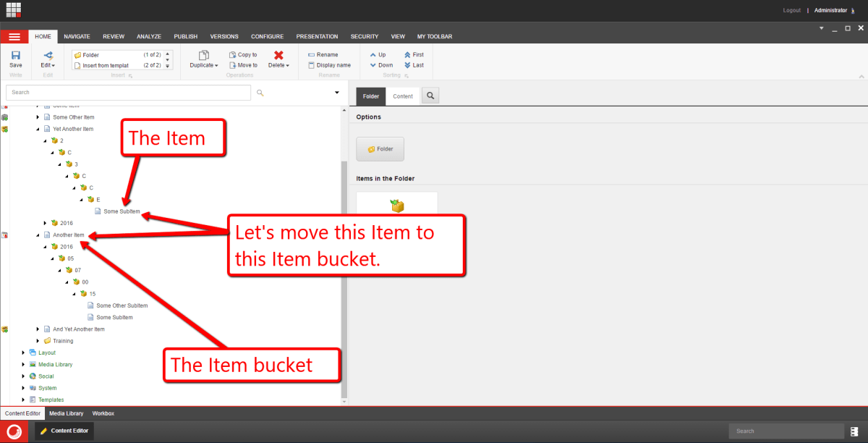This screenshot has height=443, width=868.
Task: Click the content tree search field
Action: point(128,93)
